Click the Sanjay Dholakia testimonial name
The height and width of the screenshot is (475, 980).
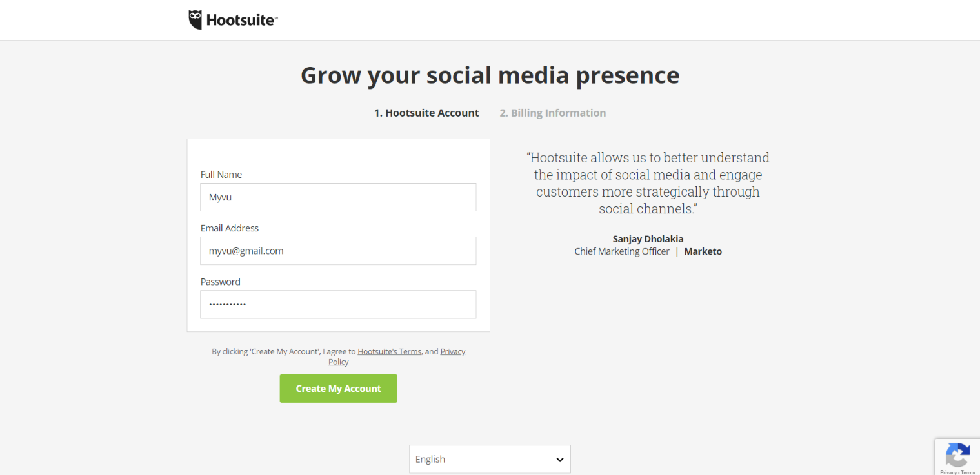pyautogui.click(x=648, y=239)
